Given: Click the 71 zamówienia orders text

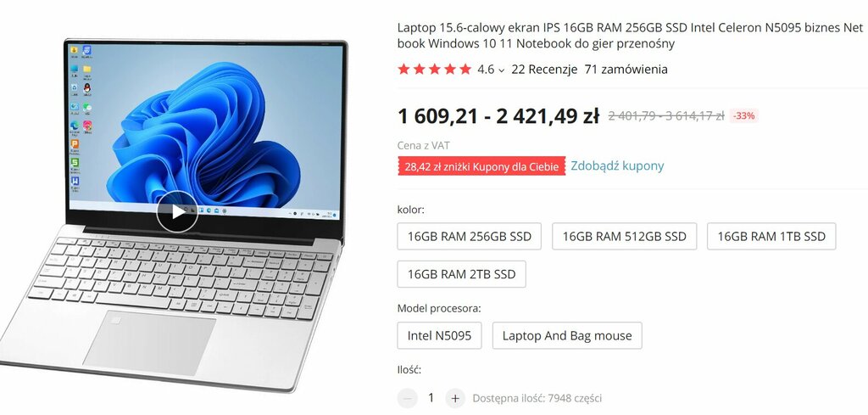Looking at the screenshot, I should [x=626, y=70].
